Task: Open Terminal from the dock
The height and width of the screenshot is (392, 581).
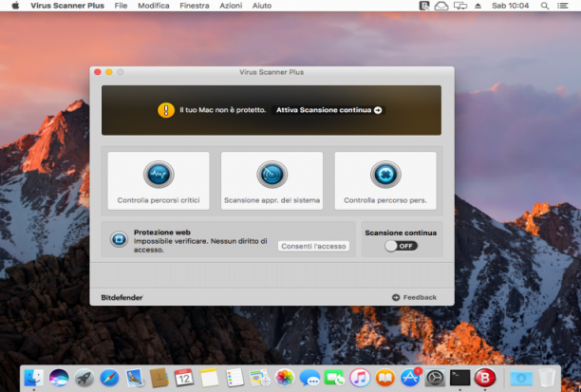Action: click(x=459, y=378)
